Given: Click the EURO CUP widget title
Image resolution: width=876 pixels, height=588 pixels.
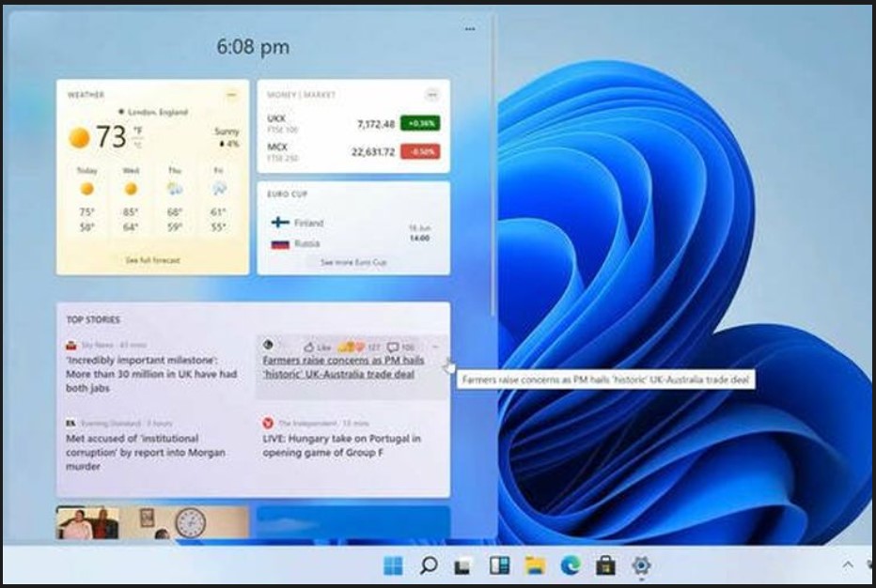Looking at the screenshot, I should click(x=288, y=194).
